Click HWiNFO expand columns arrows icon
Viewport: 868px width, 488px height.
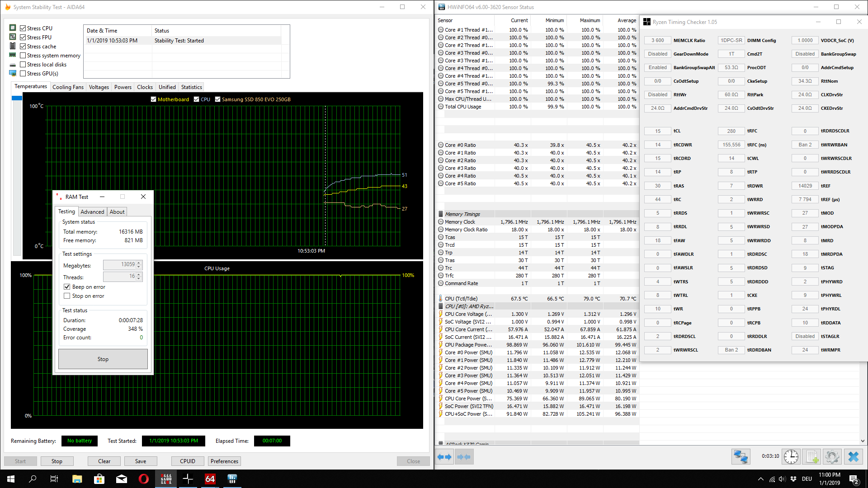pos(444,457)
